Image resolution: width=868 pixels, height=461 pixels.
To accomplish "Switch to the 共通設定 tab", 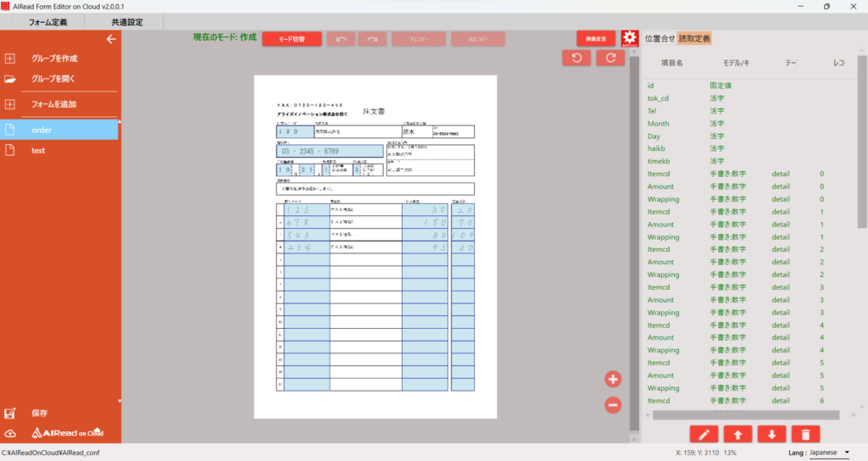I will (127, 22).
